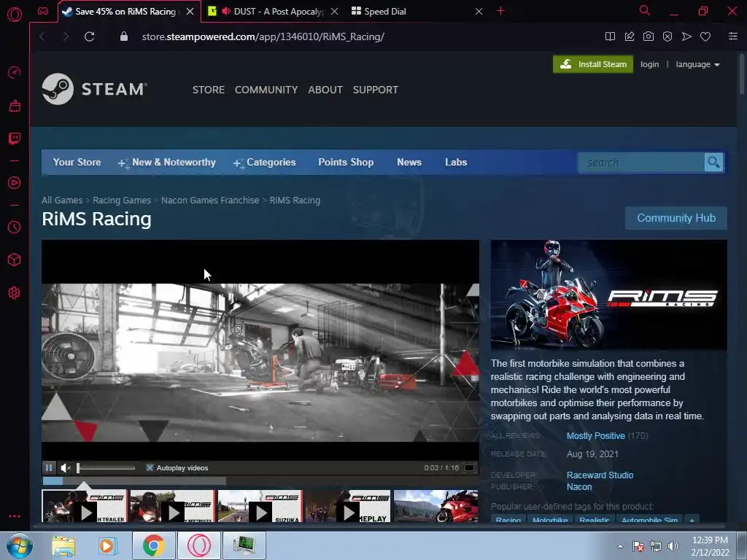
Task: Open SUPPORT in Steam header
Action: (x=376, y=90)
